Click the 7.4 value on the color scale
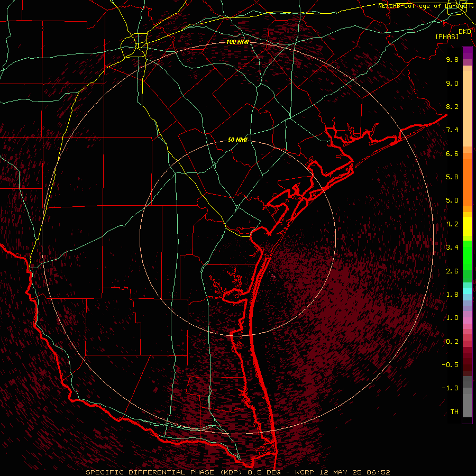The height and width of the screenshot is (476, 476). coord(452,130)
